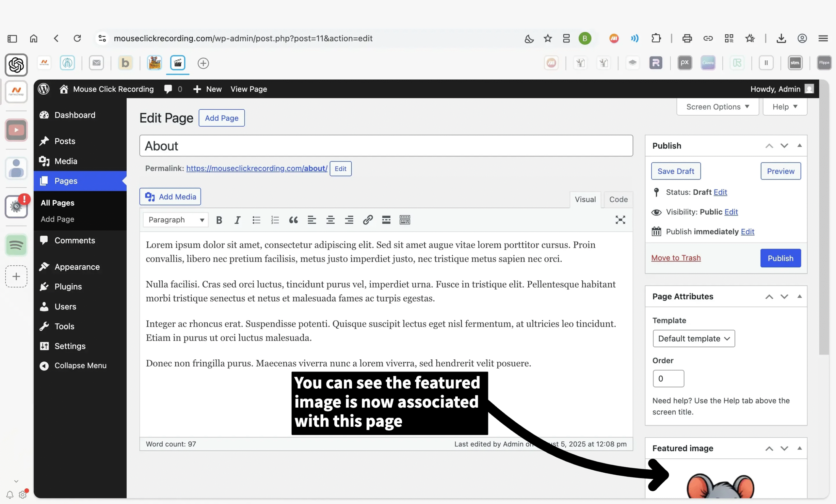Click the About title input field
Viewport: 836px width, 504px height.
coord(386,146)
